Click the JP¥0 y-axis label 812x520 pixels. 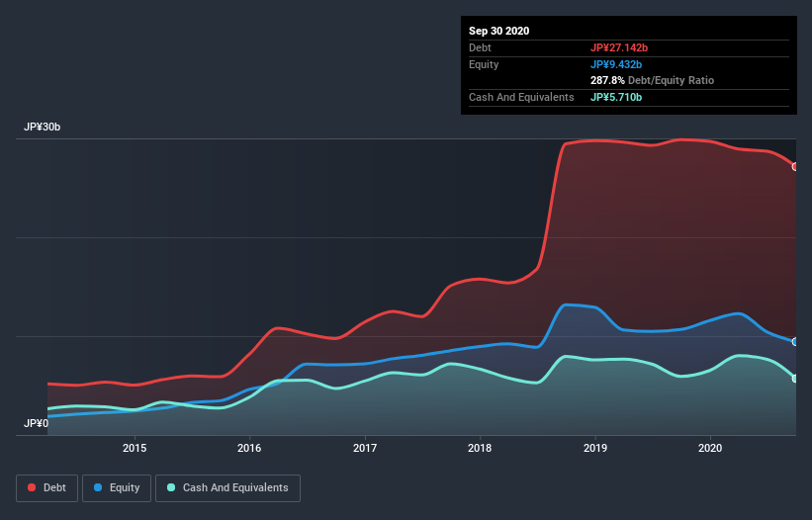click(x=36, y=424)
